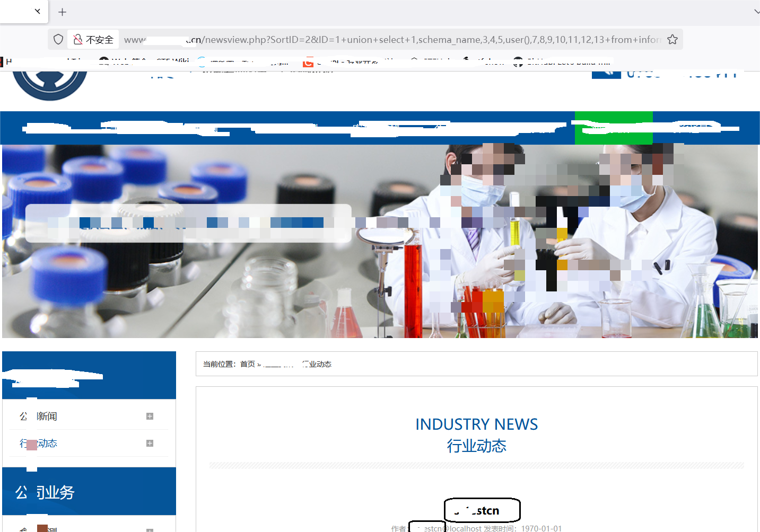This screenshot has height=532, width=760.
Task: Click the 首页 breadcrumb link
Action: (x=247, y=364)
